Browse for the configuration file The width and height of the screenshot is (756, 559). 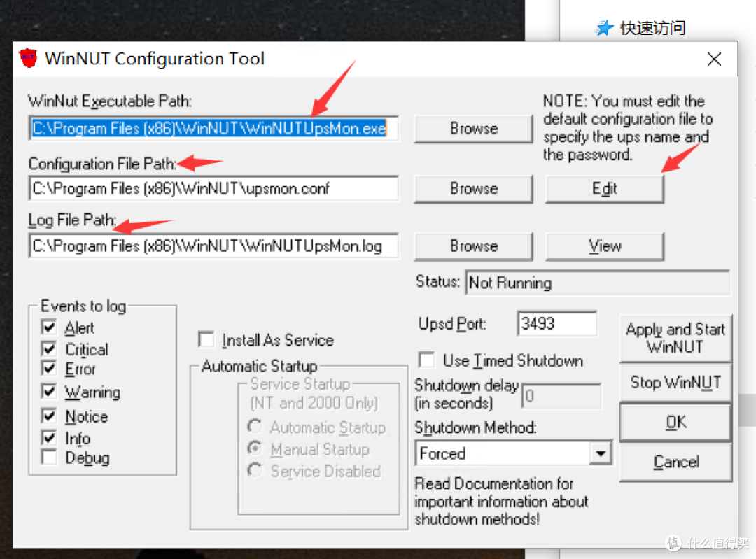pos(473,189)
